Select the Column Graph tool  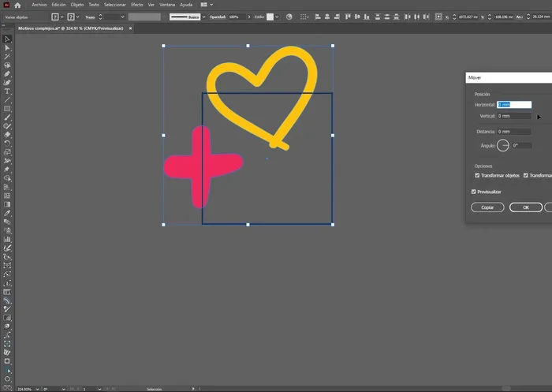point(7,238)
